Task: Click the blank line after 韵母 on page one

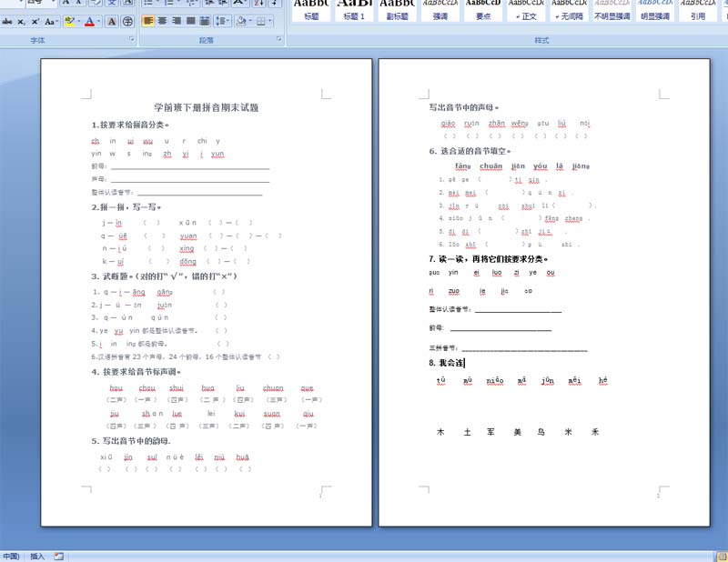Action: pyautogui.click(x=190, y=167)
